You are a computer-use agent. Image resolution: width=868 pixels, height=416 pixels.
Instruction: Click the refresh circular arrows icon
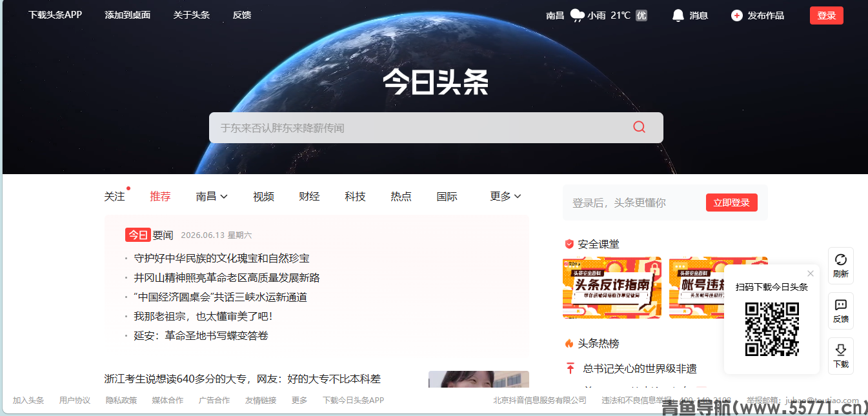[x=840, y=259]
